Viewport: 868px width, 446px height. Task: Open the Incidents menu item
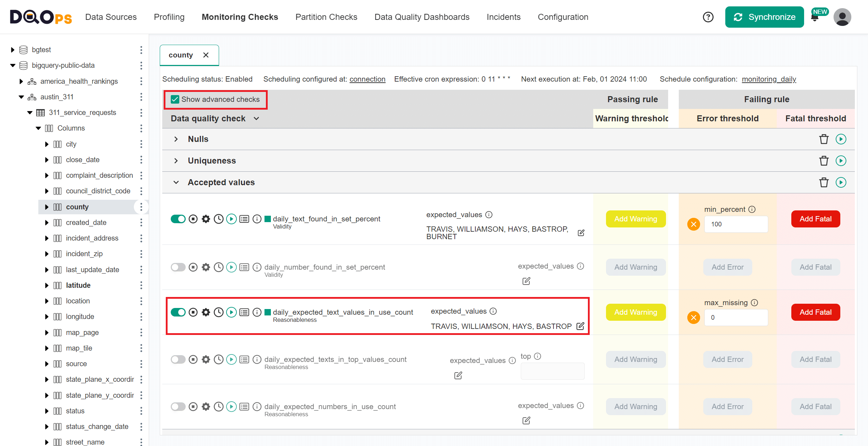pos(503,17)
